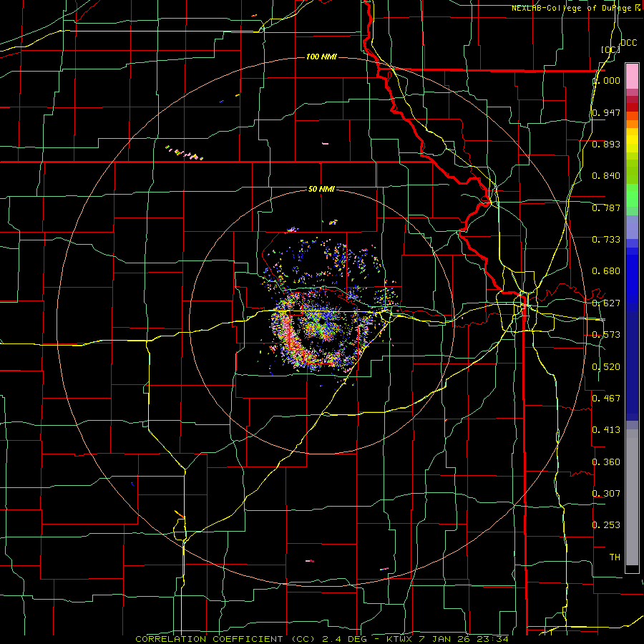Select the 0.573 legend value
The width and height of the screenshot is (644, 644).
pos(606,334)
